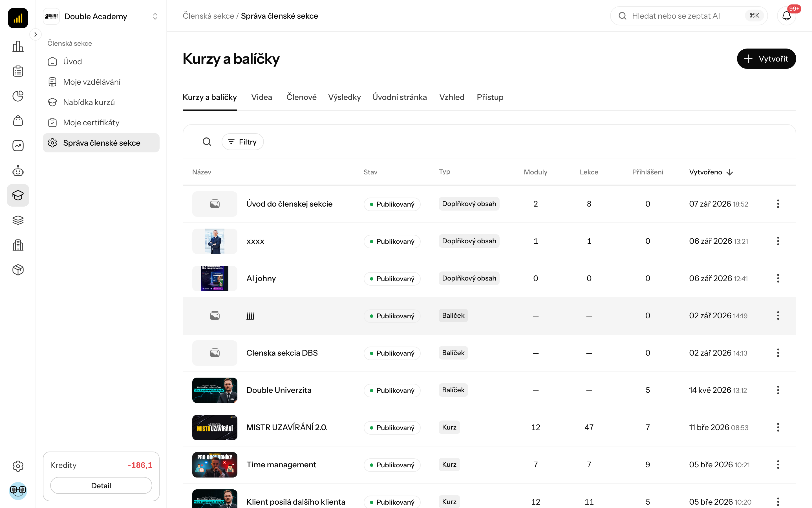
Task: Focus the Hledat nebo se zeptat AI search field
Action: click(x=689, y=16)
